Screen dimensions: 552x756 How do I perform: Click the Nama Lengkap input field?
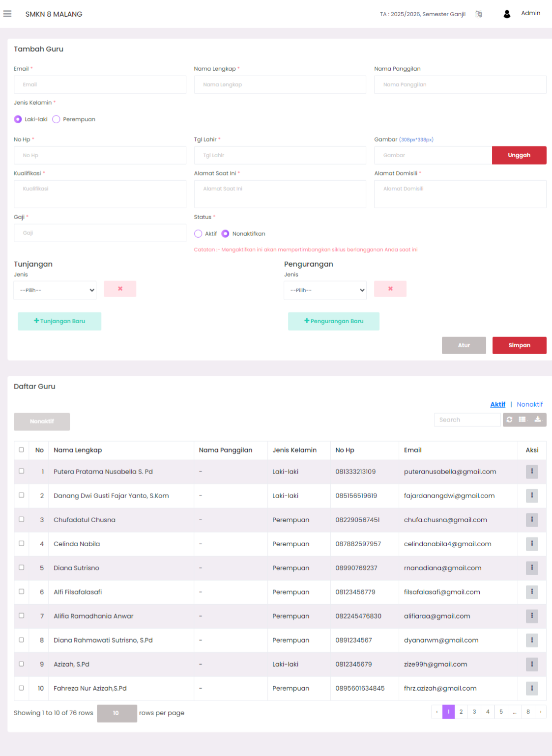[x=280, y=84]
